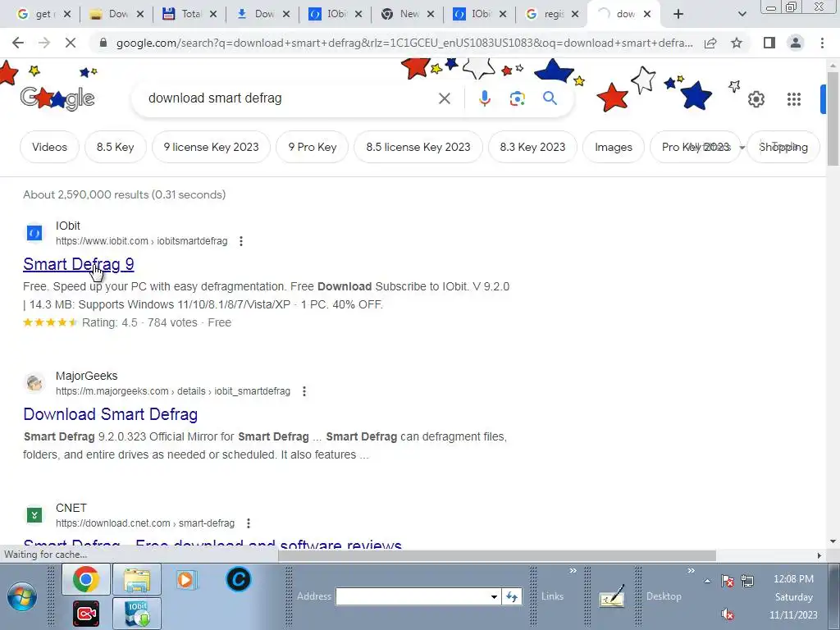Filter results by Images
Viewport: 840px width, 630px height.
614,147
